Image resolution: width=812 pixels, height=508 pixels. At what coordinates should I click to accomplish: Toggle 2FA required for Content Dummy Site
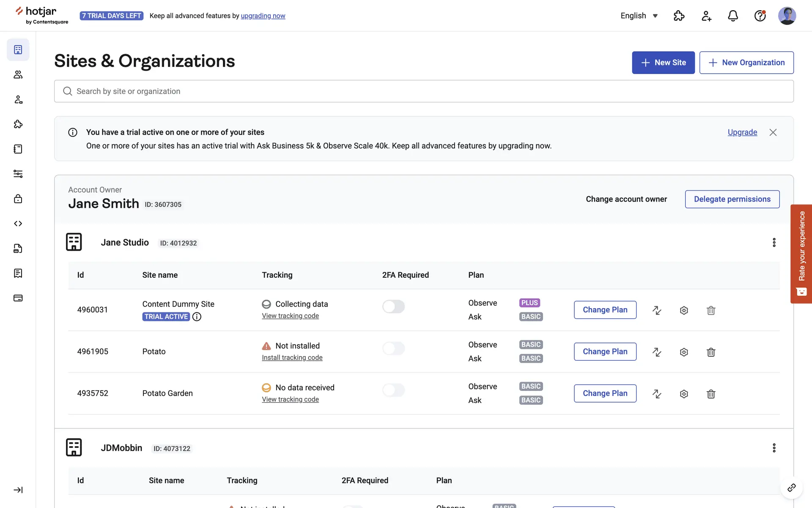(393, 306)
